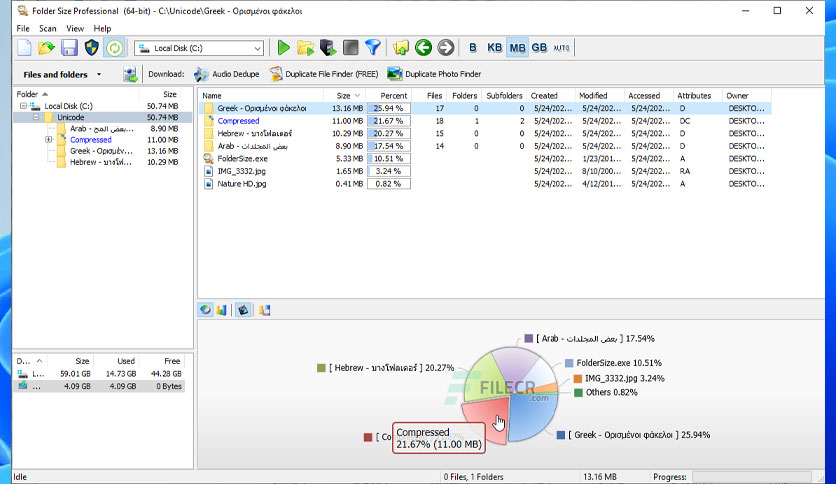Enable AUTO size unit
Screen dimensions: 836x484
(561, 48)
